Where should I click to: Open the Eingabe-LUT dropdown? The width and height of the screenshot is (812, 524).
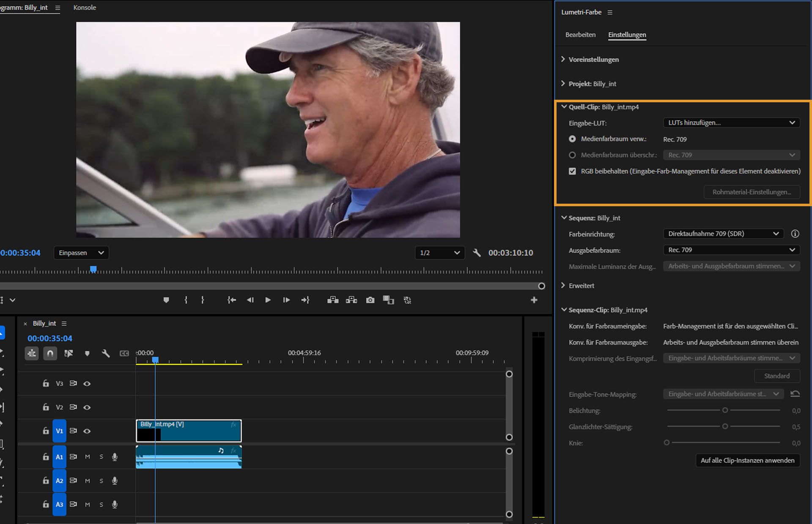731,123
